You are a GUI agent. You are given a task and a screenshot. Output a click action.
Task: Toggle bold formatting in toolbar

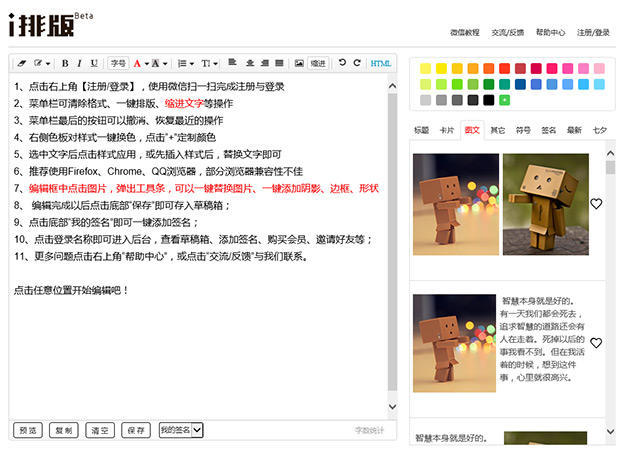pyautogui.click(x=65, y=63)
